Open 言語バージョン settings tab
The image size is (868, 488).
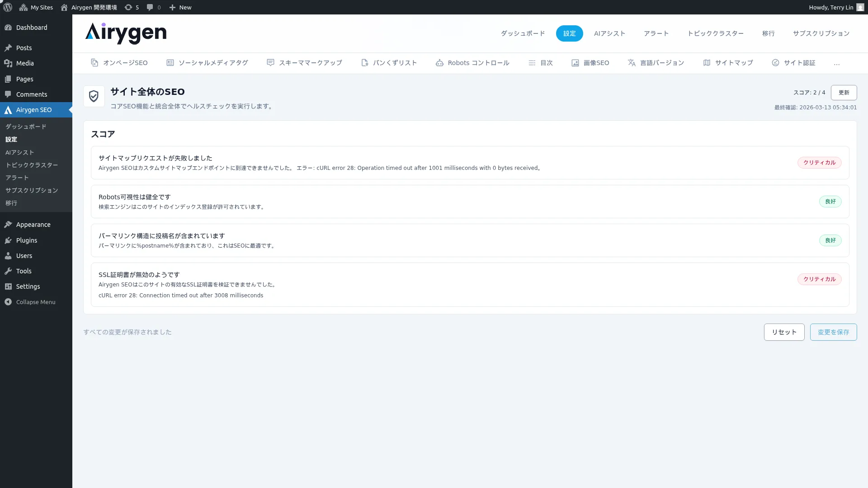pos(656,63)
